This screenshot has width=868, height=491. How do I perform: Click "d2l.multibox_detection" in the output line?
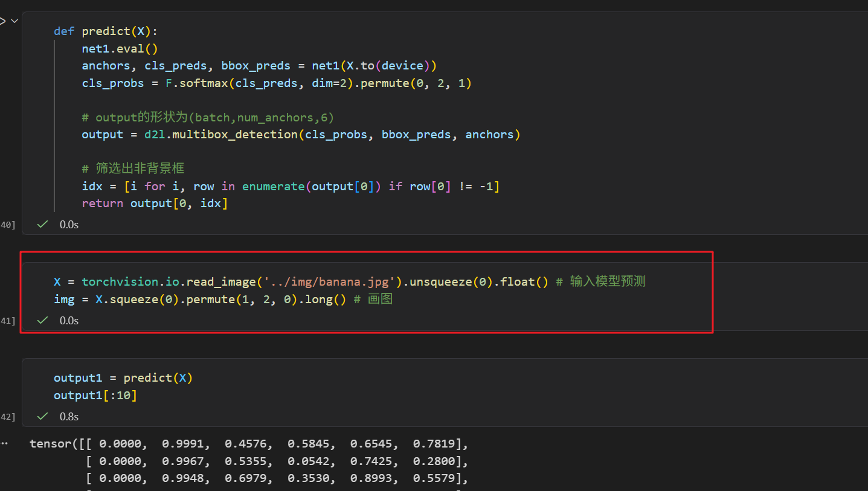coord(220,134)
